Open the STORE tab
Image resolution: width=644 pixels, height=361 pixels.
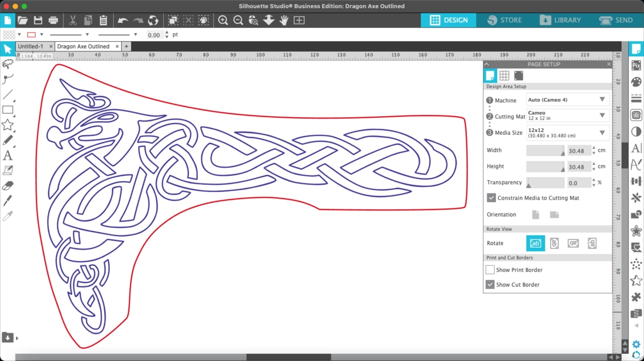pos(505,20)
